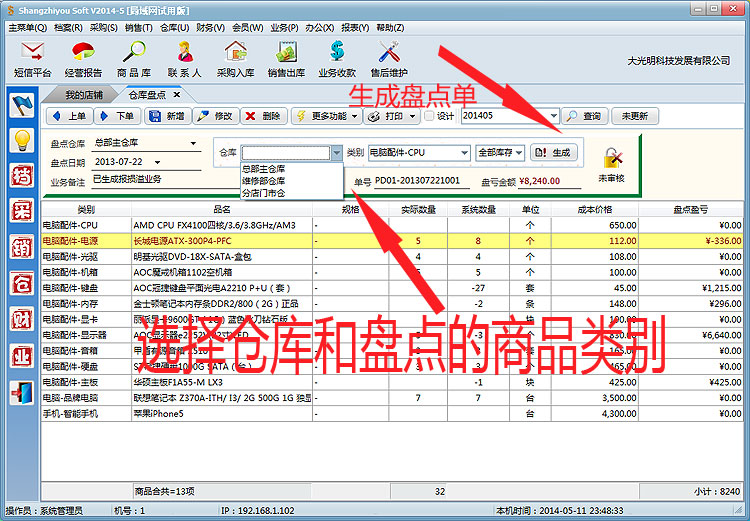Click the 查询 search button

(x=585, y=116)
